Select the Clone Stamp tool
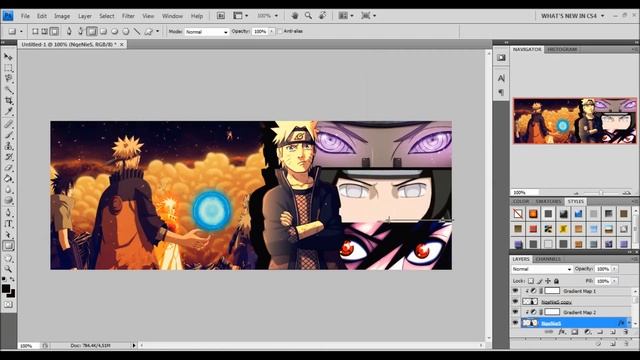Image resolution: width=640 pixels, height=360 pixels. point(8,146)
